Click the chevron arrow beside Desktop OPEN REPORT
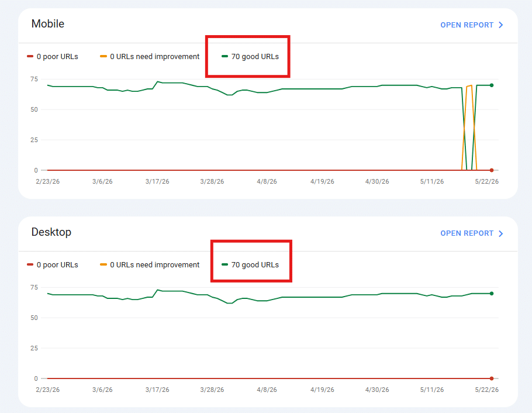Viewport: 532px width, 413px height. [501, 233]
